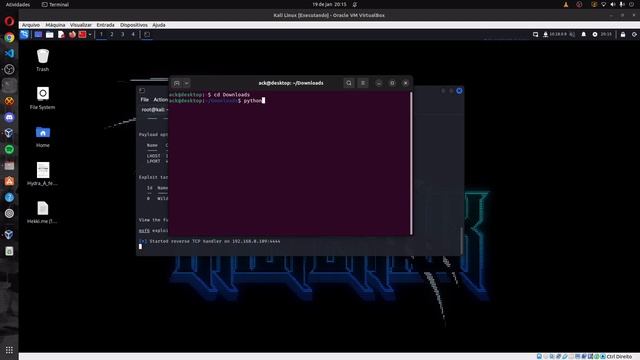
Task: Select the root@kali tab in Kali terminal
Action: click(154, 110)
